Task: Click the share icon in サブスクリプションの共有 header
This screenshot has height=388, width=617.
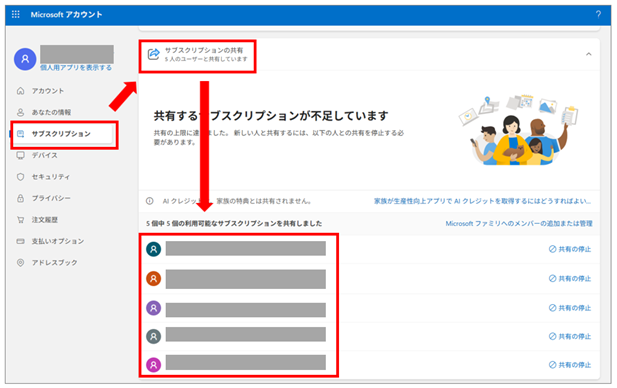Action: click(153, 54)
